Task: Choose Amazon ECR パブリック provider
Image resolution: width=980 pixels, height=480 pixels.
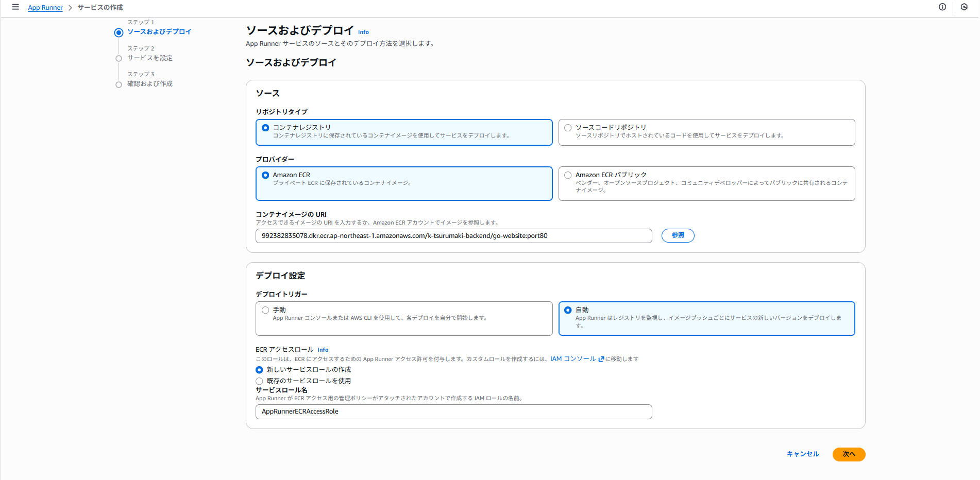Action: point(706,183)
